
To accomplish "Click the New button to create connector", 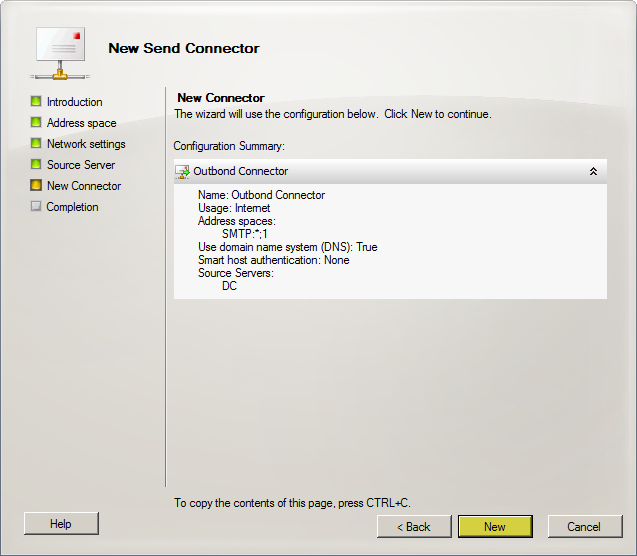I will 495,526.
